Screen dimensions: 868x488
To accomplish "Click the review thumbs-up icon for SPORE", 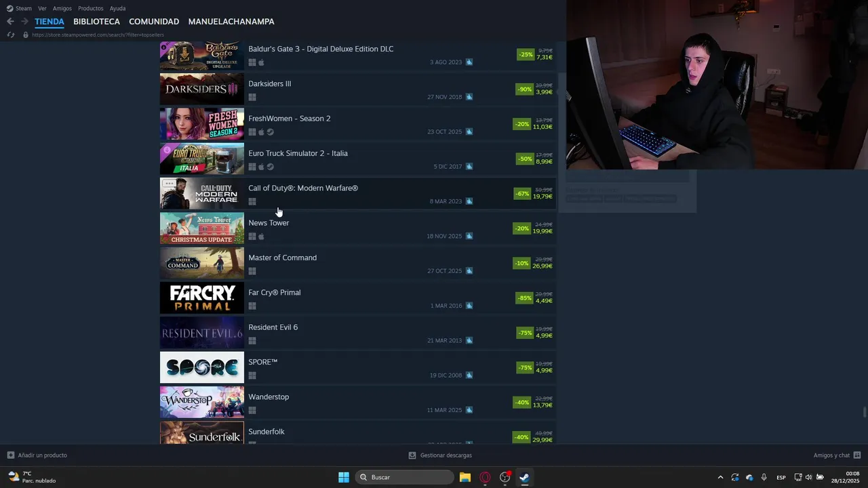I will tap(469, 375).
